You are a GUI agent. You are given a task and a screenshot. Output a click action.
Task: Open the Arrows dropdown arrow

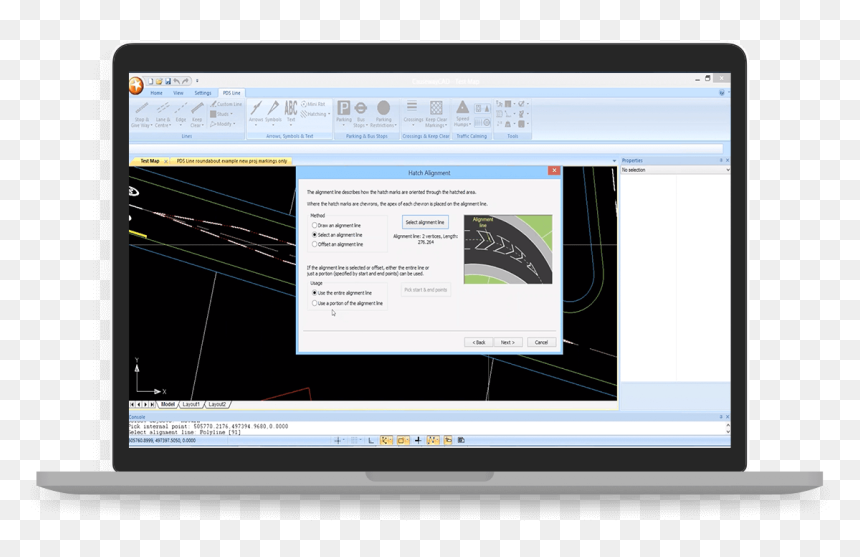(256, 125)
